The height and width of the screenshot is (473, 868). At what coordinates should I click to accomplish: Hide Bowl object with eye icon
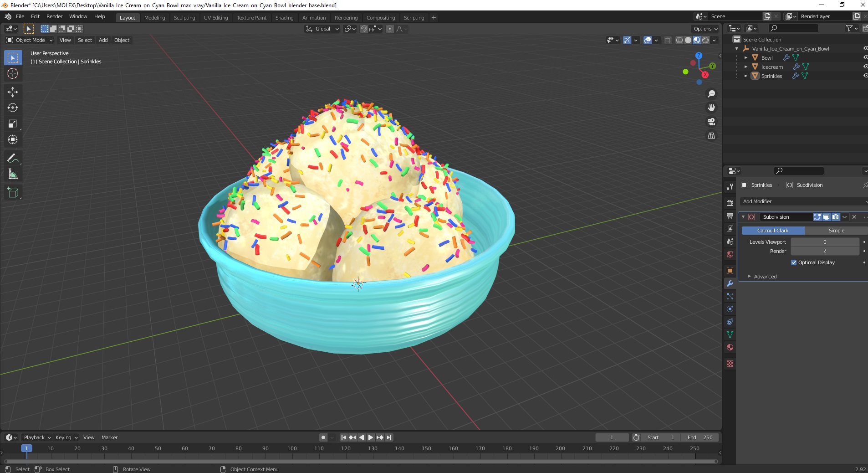click(x=865, y=58)
